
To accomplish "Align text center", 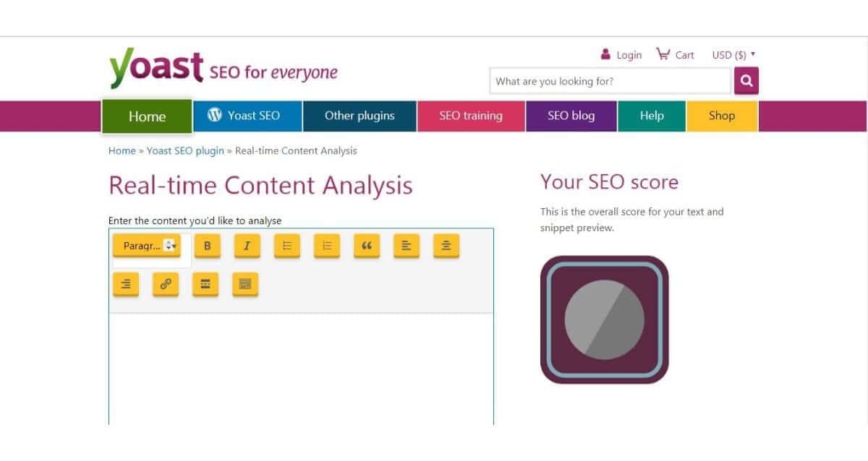I will pos(446,246).
